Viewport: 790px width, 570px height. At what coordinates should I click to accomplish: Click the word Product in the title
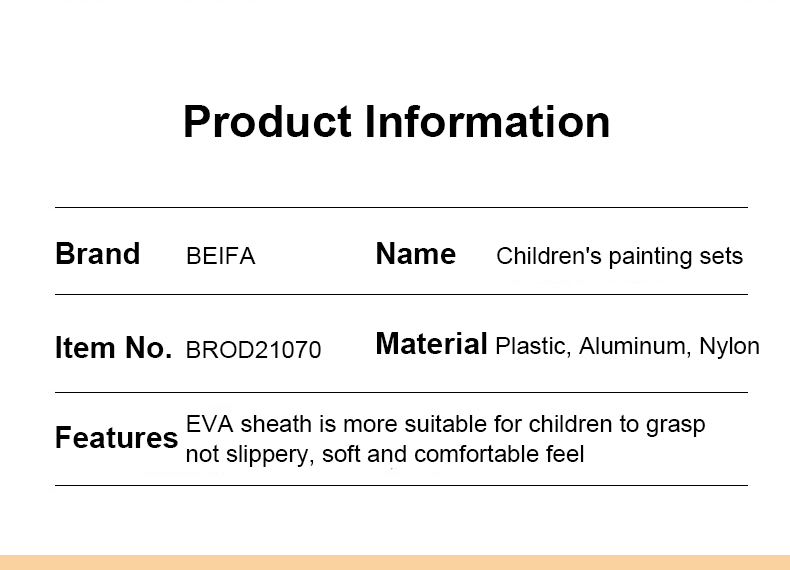pos(267,121)
